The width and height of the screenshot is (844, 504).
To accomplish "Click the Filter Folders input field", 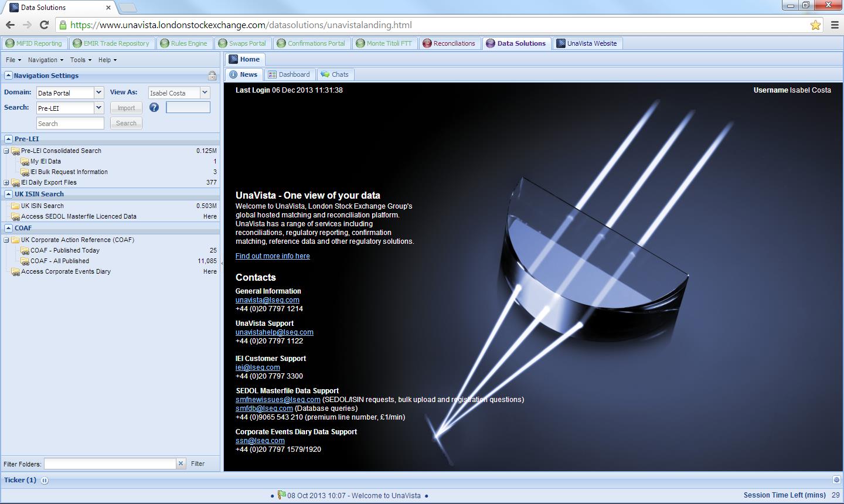I will [x=110, y=464].
